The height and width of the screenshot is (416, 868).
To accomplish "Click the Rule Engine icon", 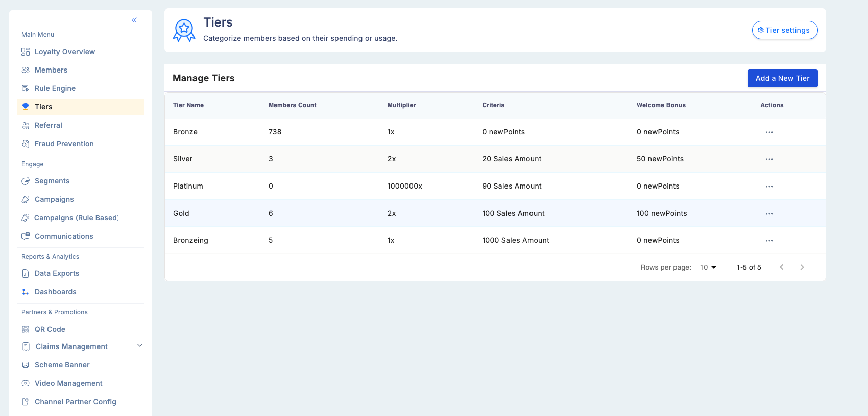I will (26, 88).
